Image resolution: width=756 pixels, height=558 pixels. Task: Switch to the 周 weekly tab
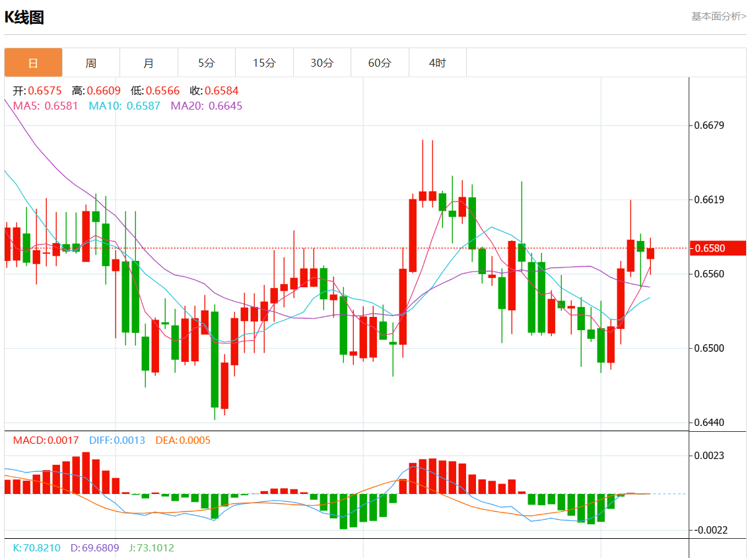pyautogui.click(x=91, y=63)
